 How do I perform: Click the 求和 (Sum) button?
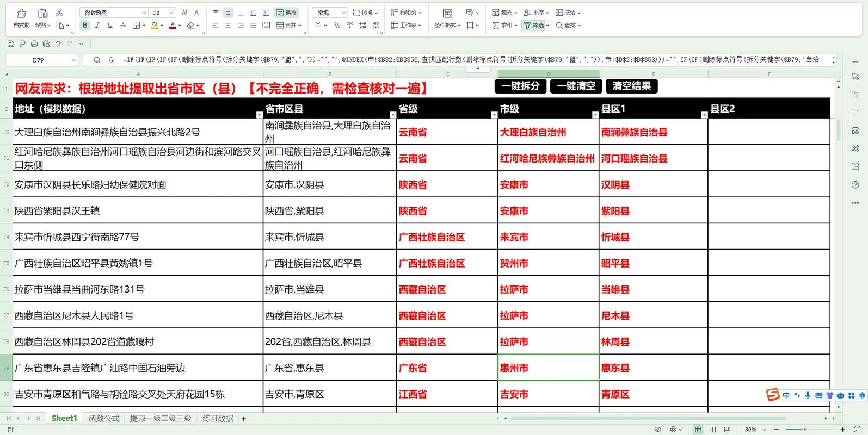[504, 25]
